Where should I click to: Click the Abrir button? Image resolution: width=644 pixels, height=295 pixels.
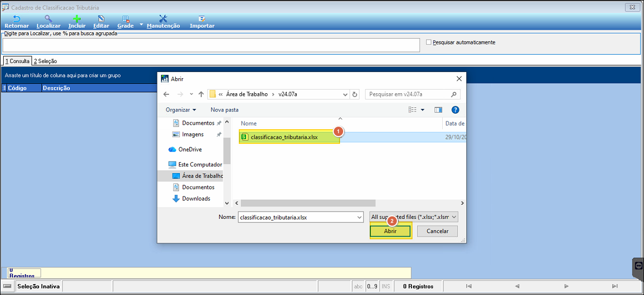click(x=390, y=231)
